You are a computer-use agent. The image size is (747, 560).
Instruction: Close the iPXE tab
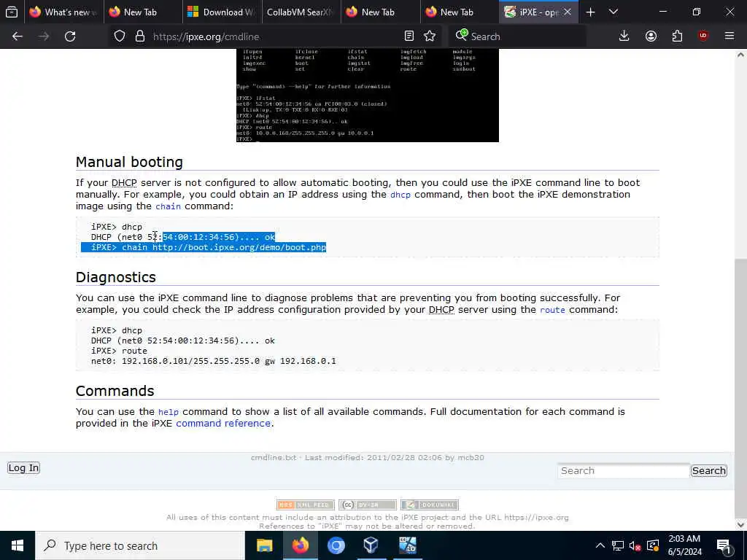568,12
